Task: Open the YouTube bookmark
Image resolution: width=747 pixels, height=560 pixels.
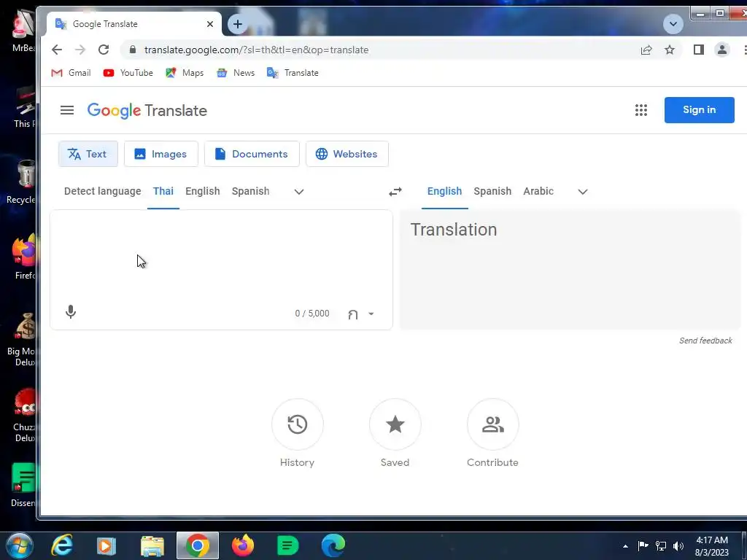Action: [128, 73]
